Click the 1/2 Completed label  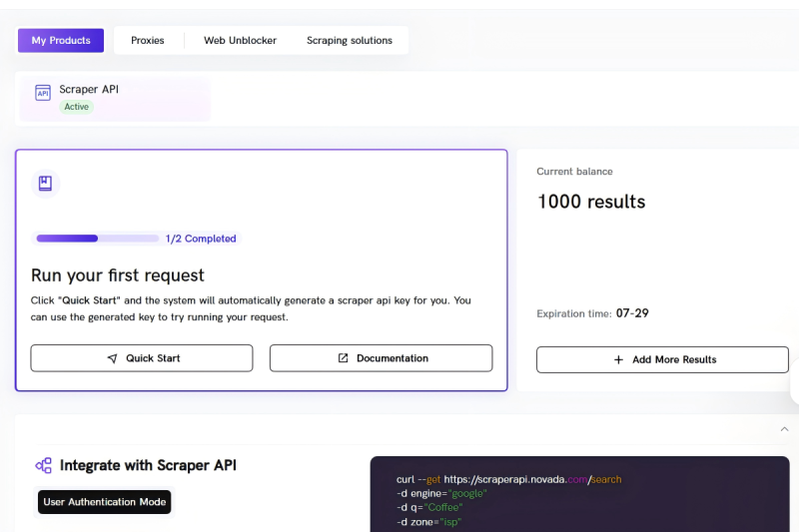pyautogui.click(x=201, y=239)
